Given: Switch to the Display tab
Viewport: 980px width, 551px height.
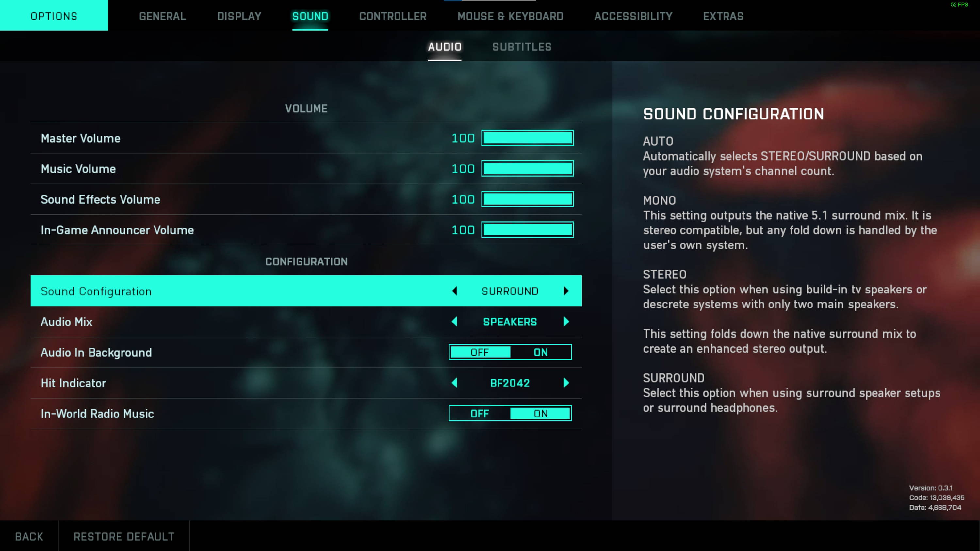Looking at the screenshot, I should tap(239, 16).
